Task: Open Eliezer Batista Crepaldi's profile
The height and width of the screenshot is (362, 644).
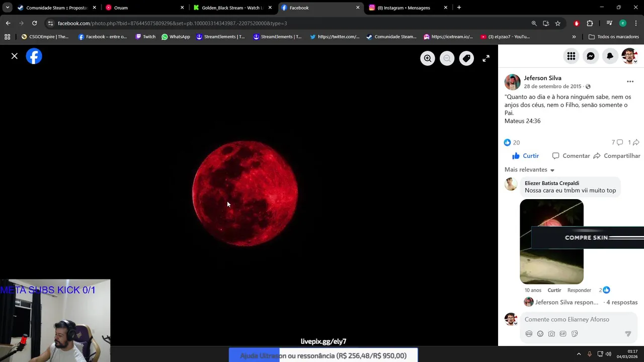Action: click(551, 183)
